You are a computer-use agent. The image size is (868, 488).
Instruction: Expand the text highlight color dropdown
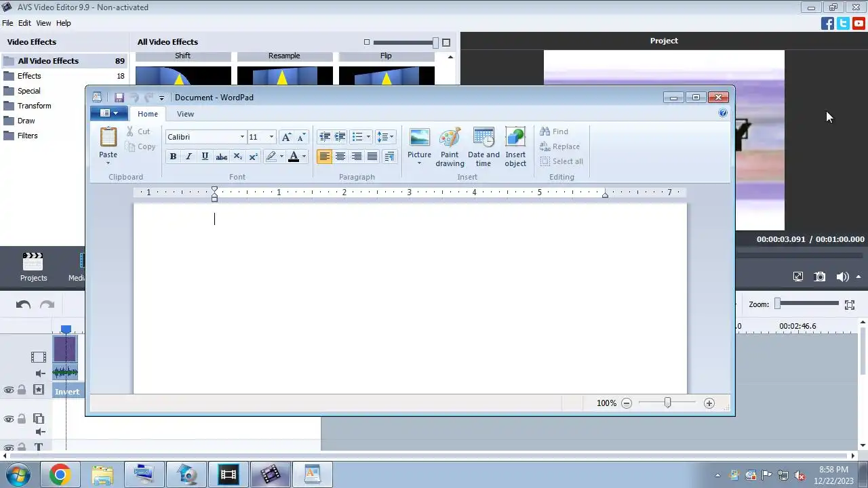(281, 157)
